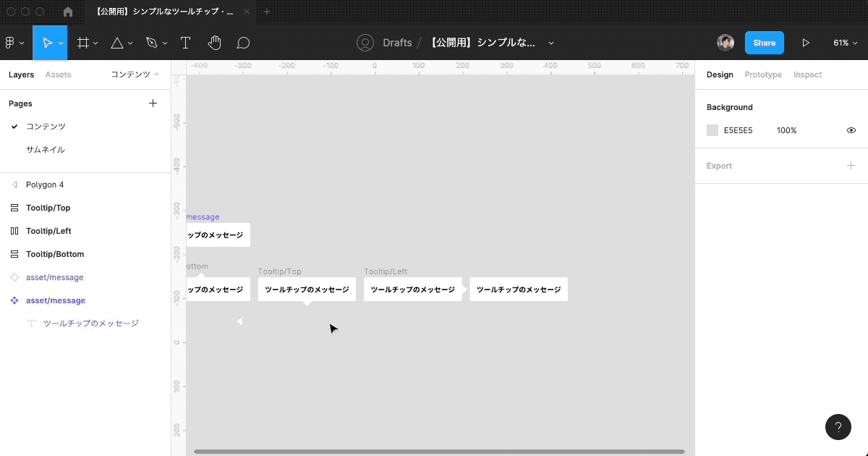This screenshot has height=456, width=868.
Task: Select the Comment tool
Action: (x=244, y=43)
